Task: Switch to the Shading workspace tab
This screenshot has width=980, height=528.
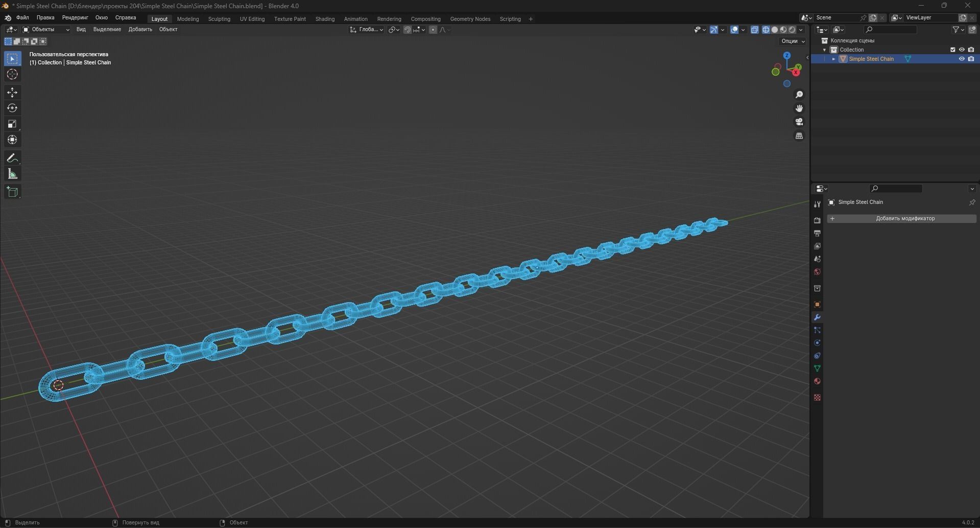Action: pos(325,19)
